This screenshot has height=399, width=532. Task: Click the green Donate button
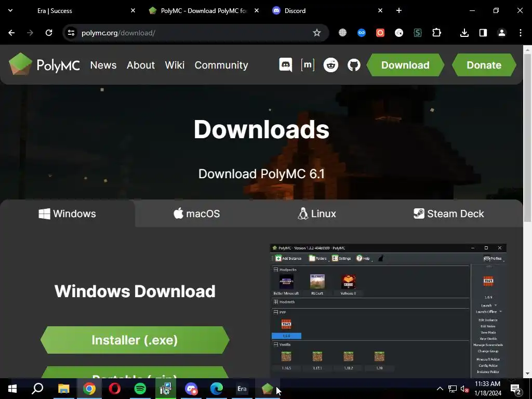point(484,65)
